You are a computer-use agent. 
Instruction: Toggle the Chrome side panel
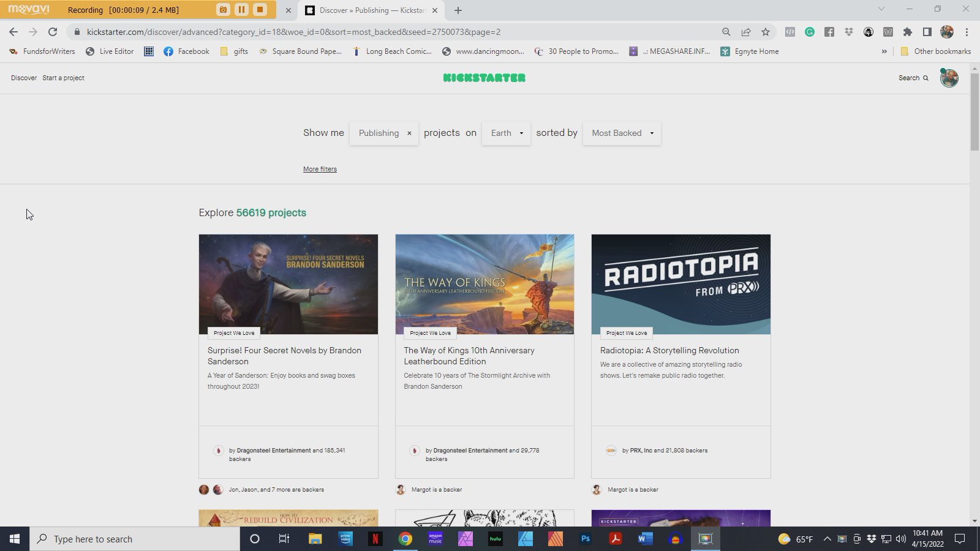(927, 32)
